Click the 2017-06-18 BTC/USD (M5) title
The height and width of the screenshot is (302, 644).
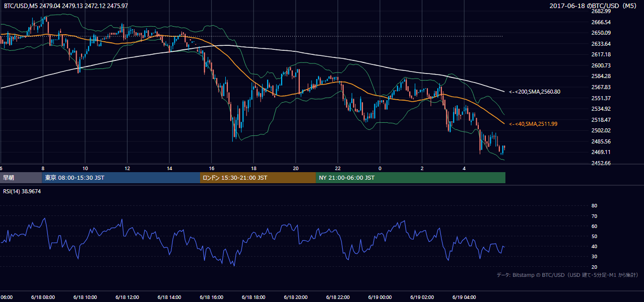click(x=594, y=6)
